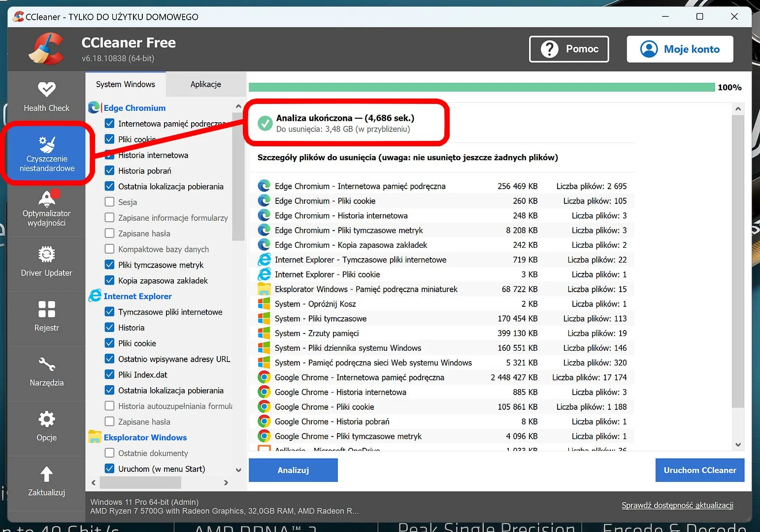Click IE icon on Tymczasowe pliki internetowe row
Image resolution: width=760 pixels, height=532 pixels.
pos(264,260)
